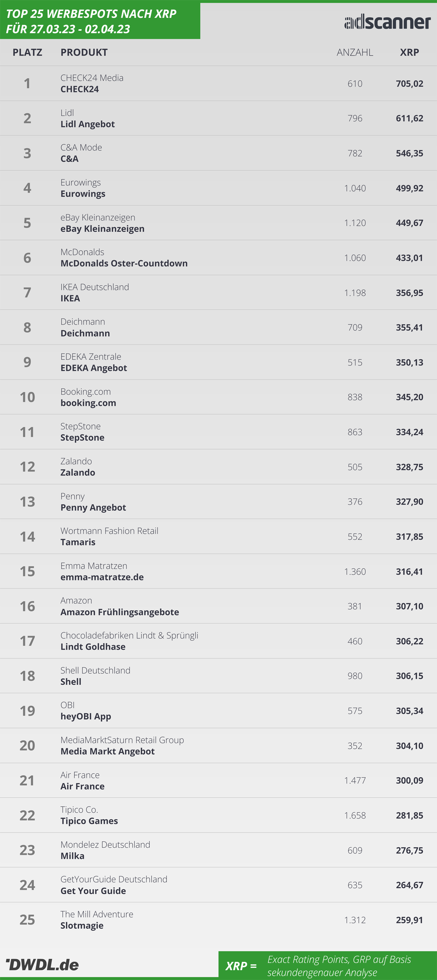Click the green title banner
The image size is (437, 980).
[x=100, y=20]
